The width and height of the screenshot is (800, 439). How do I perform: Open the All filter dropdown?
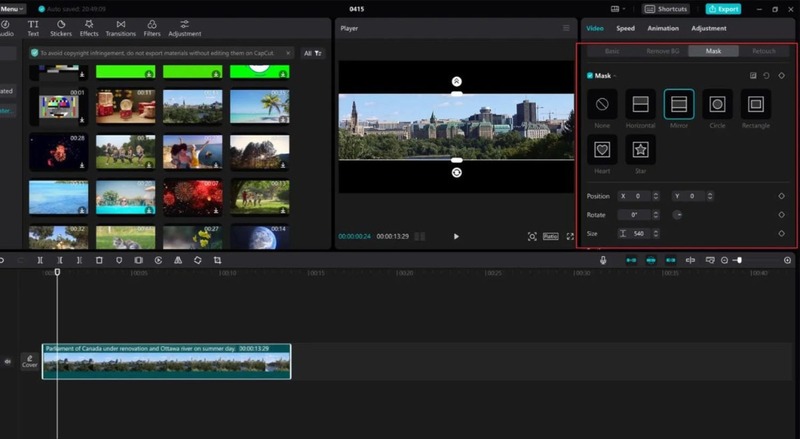click(313, 53)
